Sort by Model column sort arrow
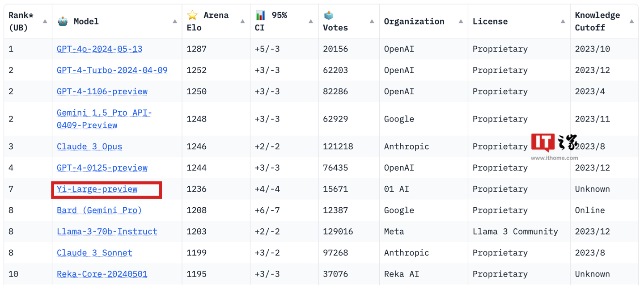Screen dimensions: 644x285 tap(175, 21)
